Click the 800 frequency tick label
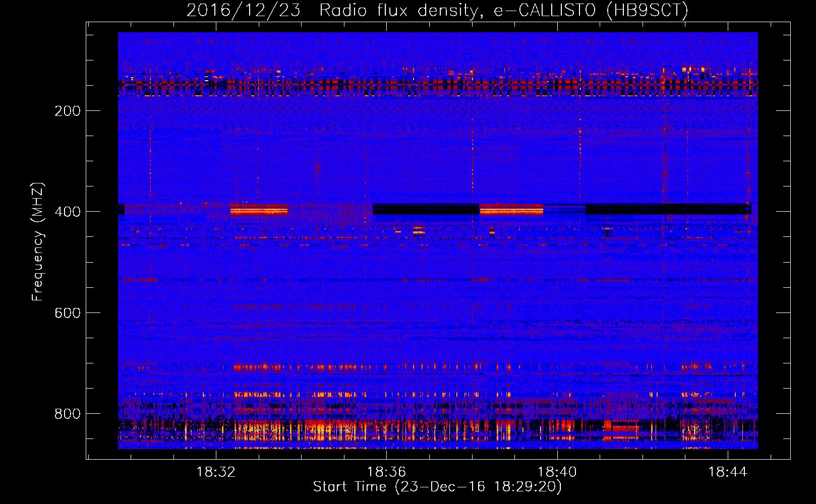 coord(68,414)
